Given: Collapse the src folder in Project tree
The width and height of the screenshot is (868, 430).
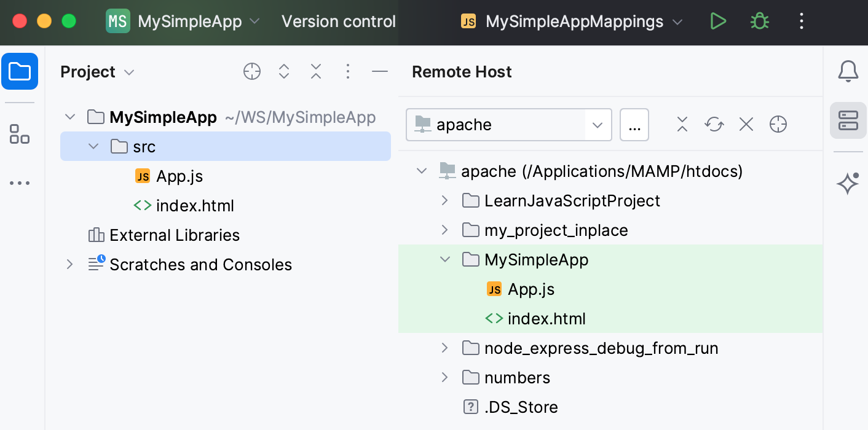Looking at the screenshot, I should pyautogui.click(x=93, y=146).
